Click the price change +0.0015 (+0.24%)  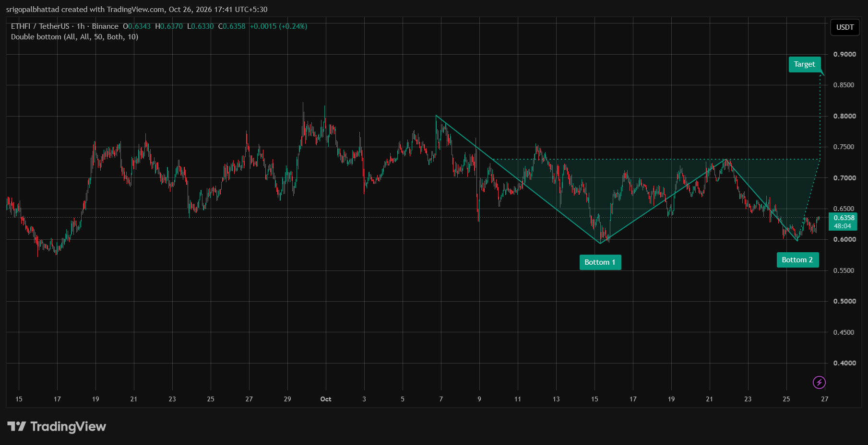278,26
